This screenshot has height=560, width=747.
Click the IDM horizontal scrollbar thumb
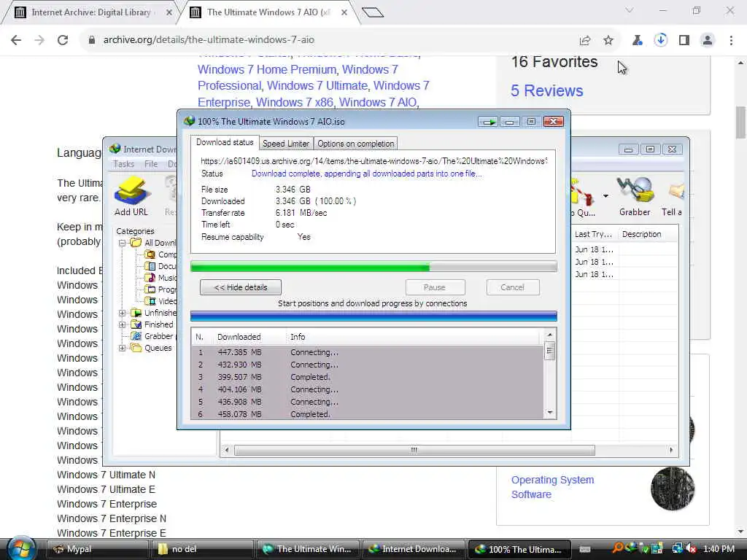coord(414,450)
